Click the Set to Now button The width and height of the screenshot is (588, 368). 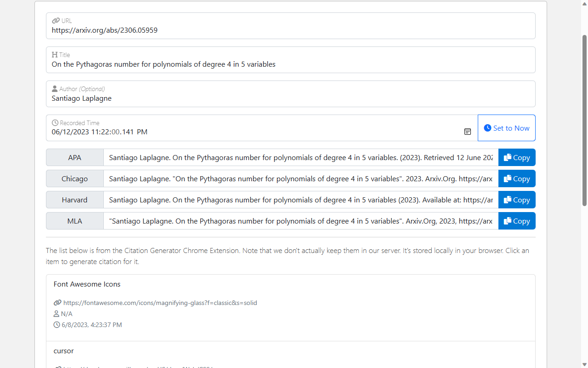(506, 128)
